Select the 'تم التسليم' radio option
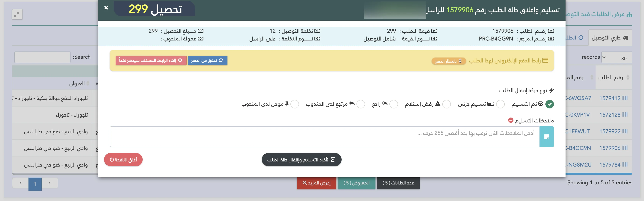This screenshot has width=644, height=201. point(549,104)
